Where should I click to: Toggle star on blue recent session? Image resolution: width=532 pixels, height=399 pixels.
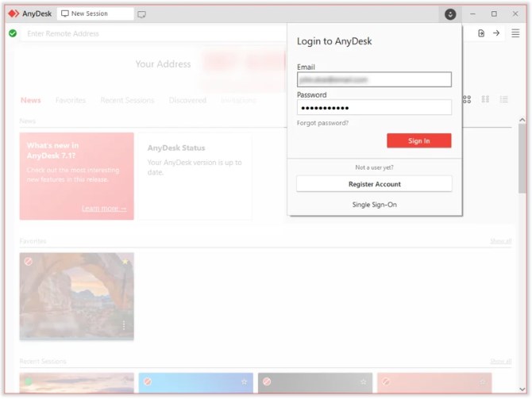(x=244, y=382)
